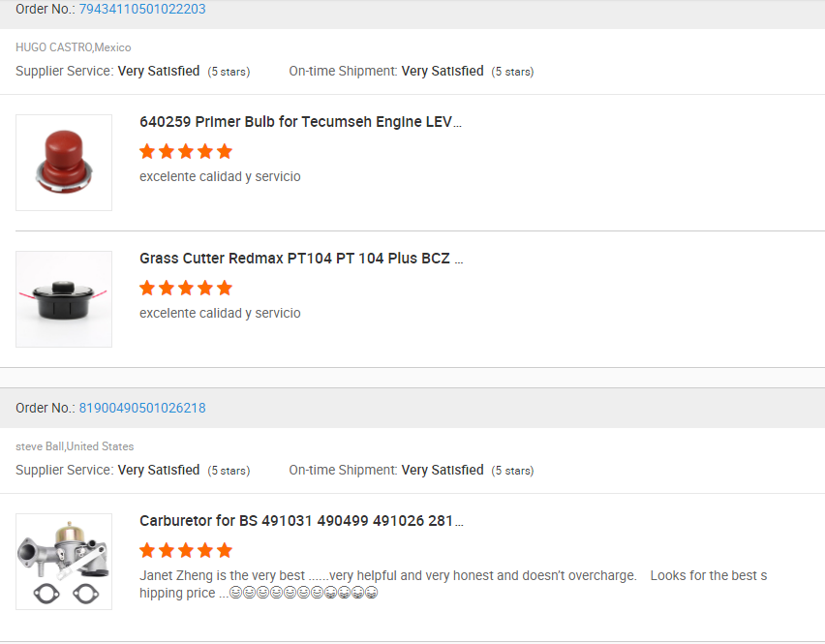Click reviewer name HUGO CASTRO, Mexico
This screenshot has width=825, height=644.
coord(74,47)
